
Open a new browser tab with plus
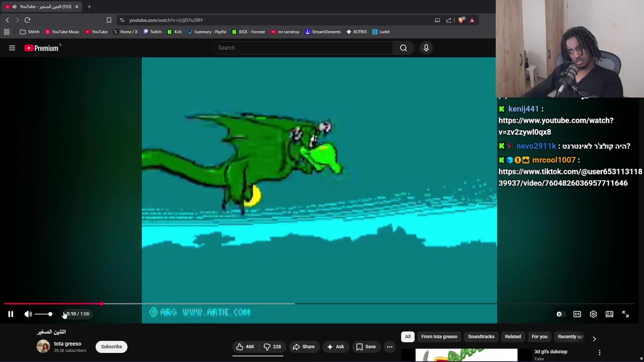pyautogui.click(x=89, y=7)
